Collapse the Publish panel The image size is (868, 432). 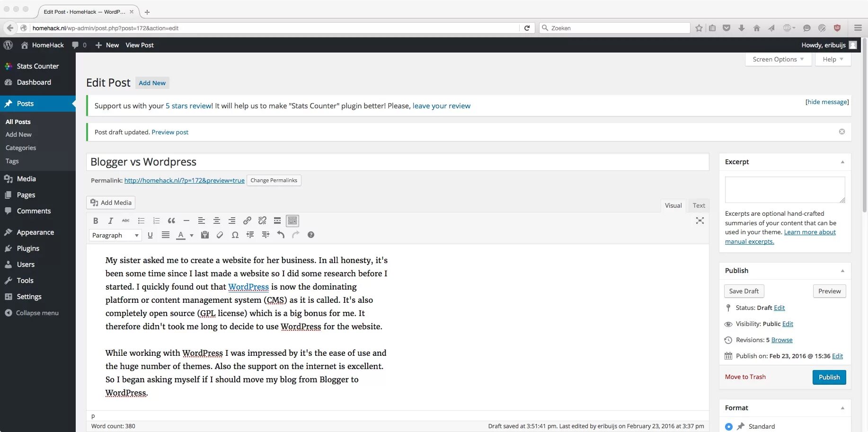pos(842,271)
